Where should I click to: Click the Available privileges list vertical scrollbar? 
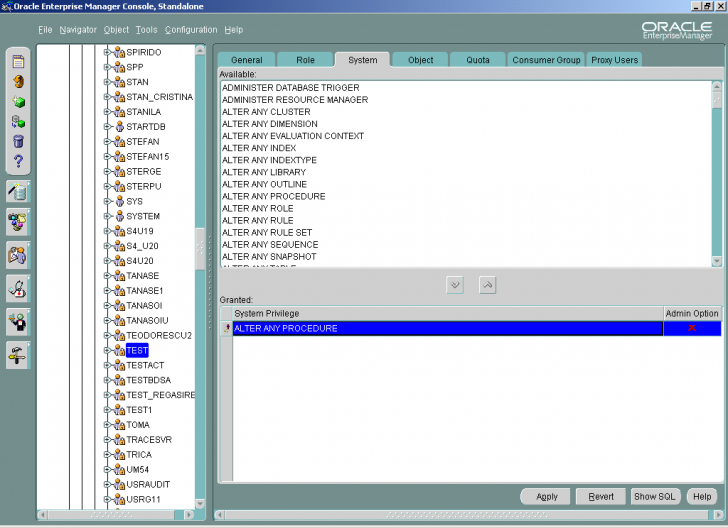[716, 170]
